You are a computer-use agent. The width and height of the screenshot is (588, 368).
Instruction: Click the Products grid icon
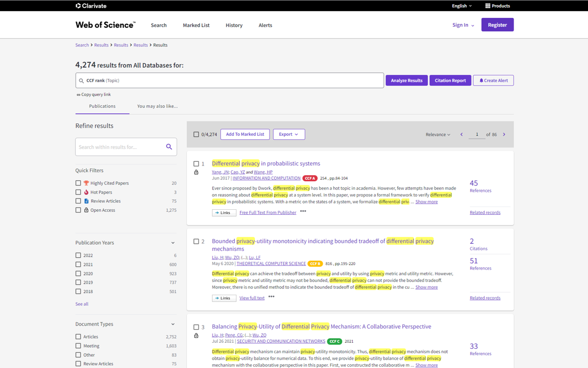[488, 6]
